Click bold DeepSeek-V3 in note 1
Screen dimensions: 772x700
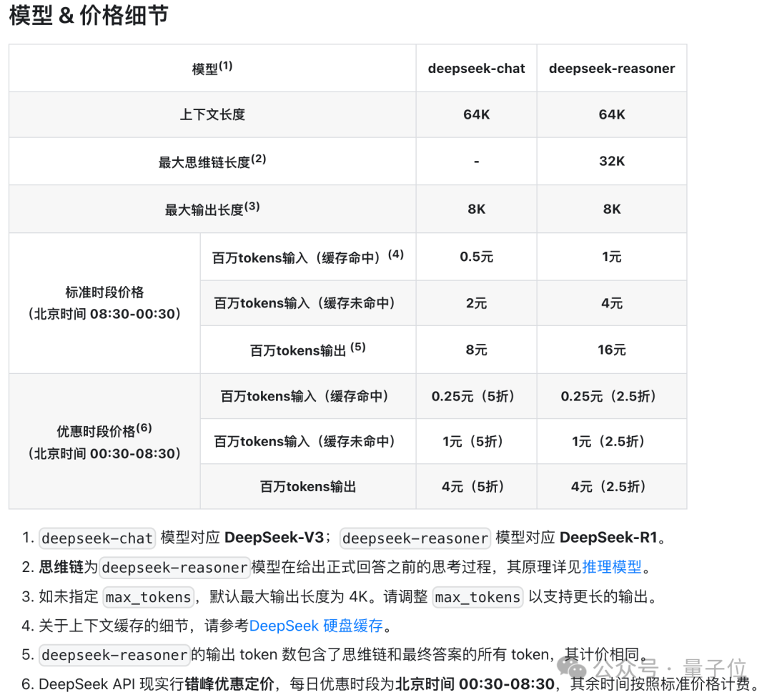(x=274, y=538)
